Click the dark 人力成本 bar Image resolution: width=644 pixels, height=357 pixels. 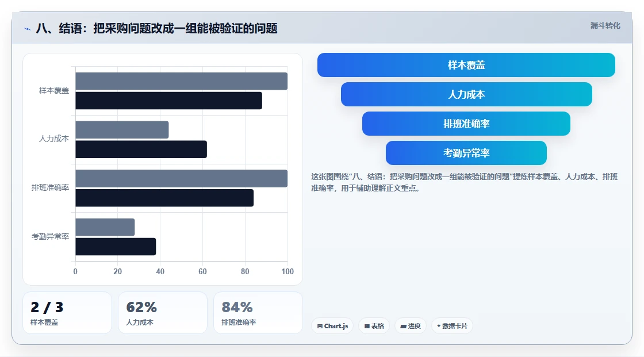pos(141,149)
